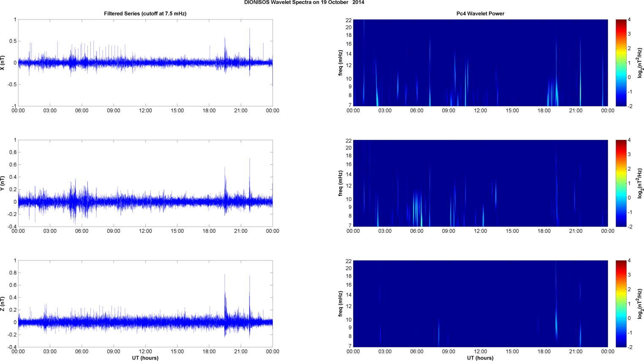Click the color scale bar beside the middle spectrogram
The image size is (644, 361).
tap(621, 183)
